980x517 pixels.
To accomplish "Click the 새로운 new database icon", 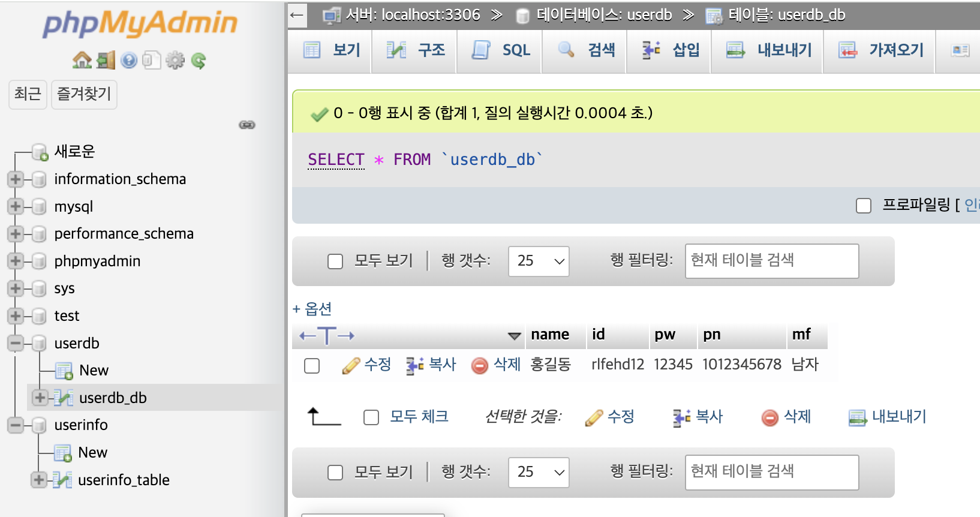I will (x=40, y=152).
